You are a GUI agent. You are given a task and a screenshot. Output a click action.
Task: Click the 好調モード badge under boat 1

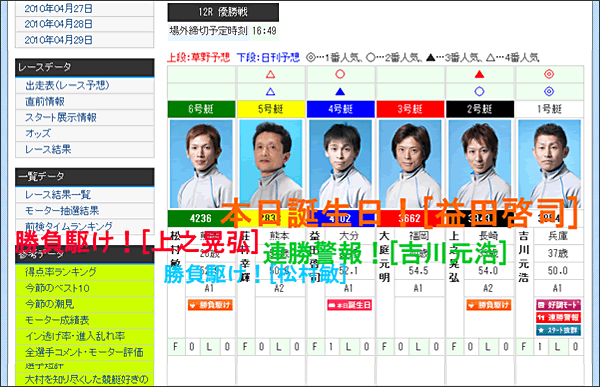(x=558, y=305)
